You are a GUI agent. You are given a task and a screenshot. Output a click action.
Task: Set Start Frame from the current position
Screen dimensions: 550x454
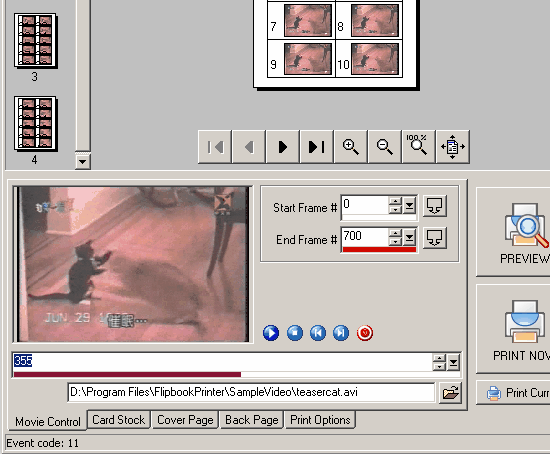[435, 206]
